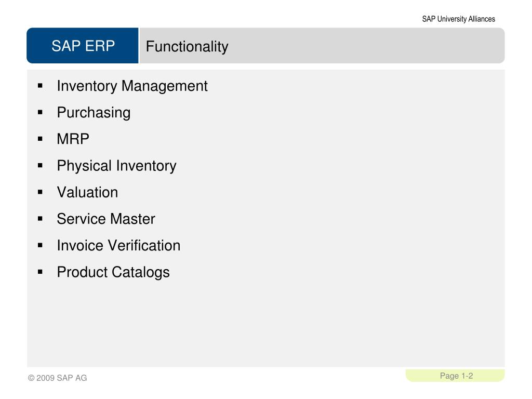532x399 pixels.
Task: Click the SAP ERP title block
Action: (x=83, y=46)
